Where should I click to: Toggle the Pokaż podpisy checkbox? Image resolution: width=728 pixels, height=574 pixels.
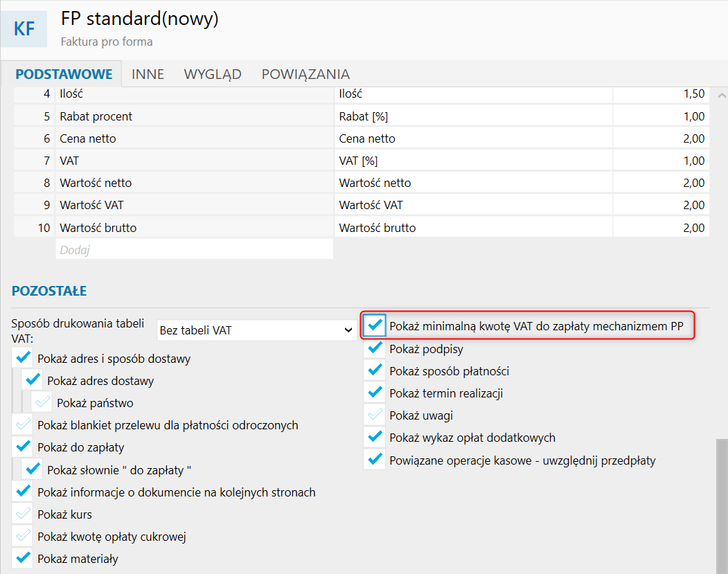[375, 349]
